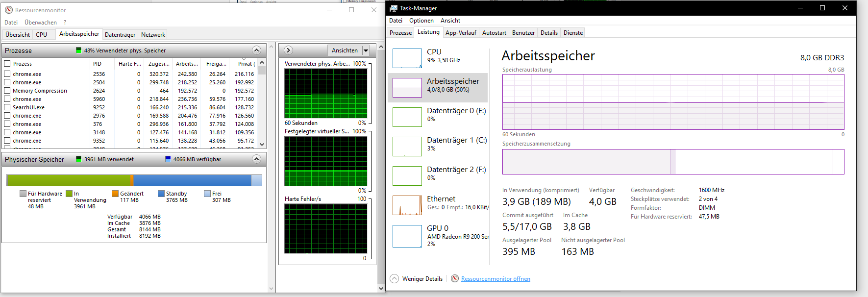Select the CPU performance graph thumbnail

pyautogui.click(x=407, y=58)
